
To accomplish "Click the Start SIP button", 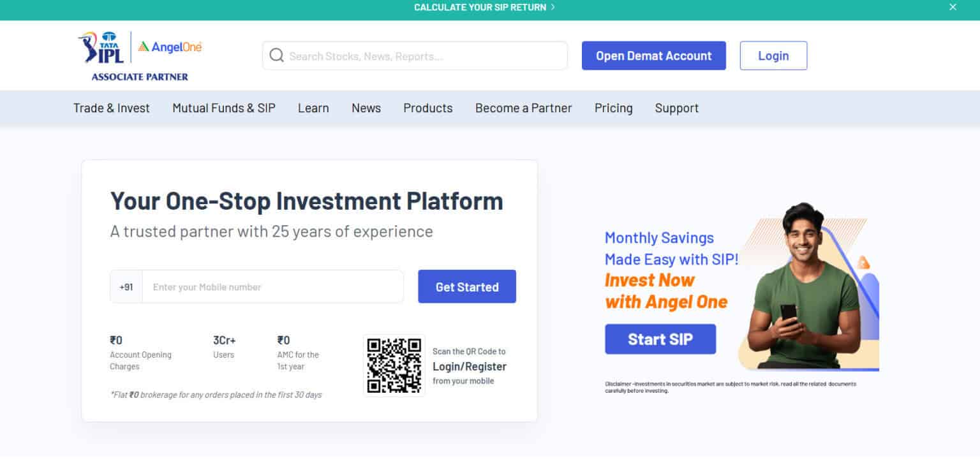I will click(660, 339).
